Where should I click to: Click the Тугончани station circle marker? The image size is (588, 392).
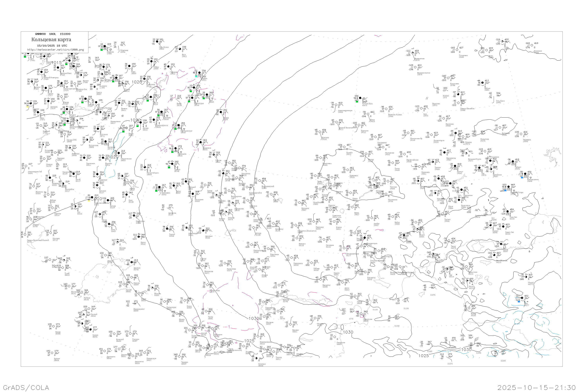(x=457, y=50)
